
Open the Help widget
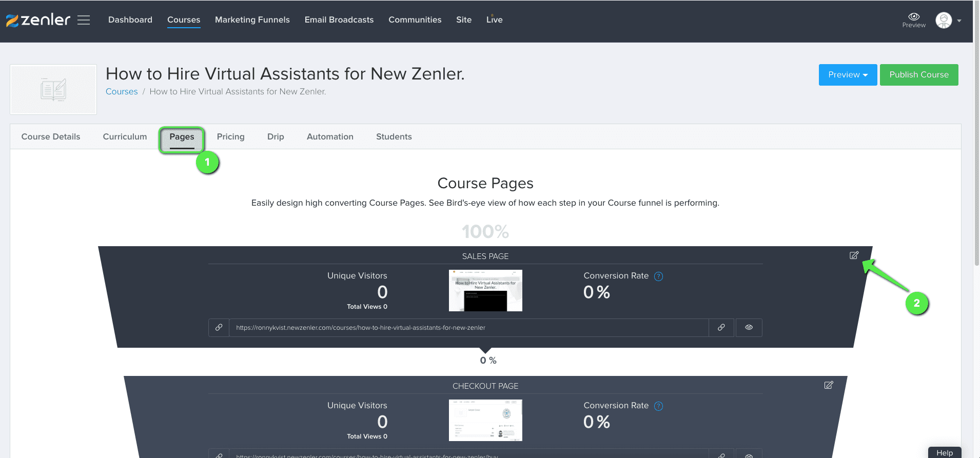[945, 452]
